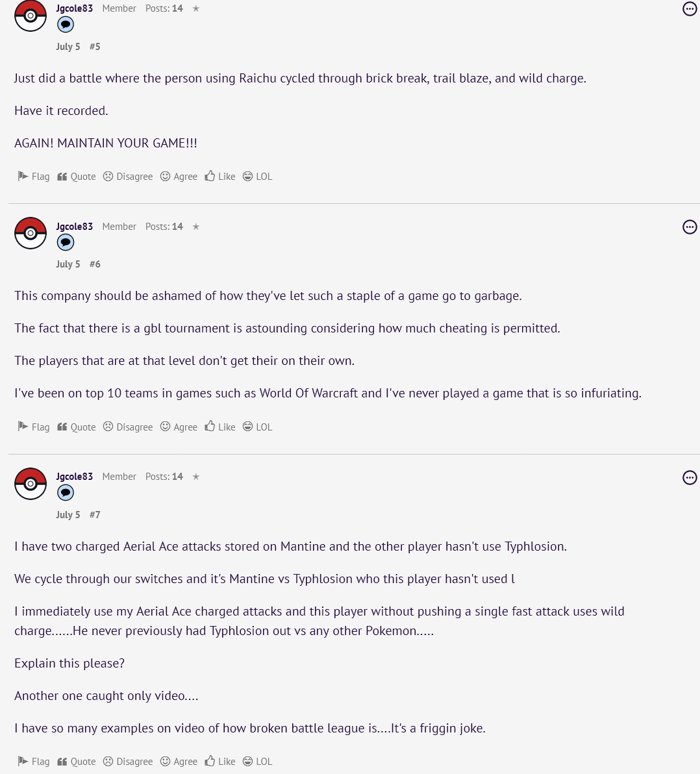Open options menu for post #5

pyautogui.click(x=690, y=9)
